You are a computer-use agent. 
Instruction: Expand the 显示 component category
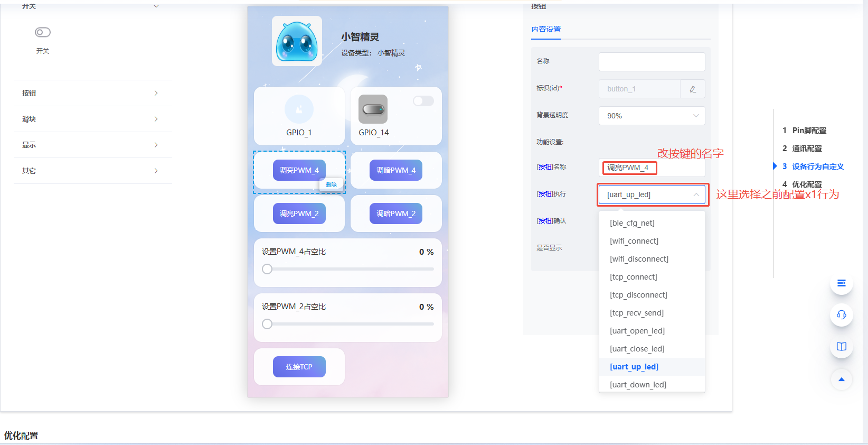[x=93, y=145]
